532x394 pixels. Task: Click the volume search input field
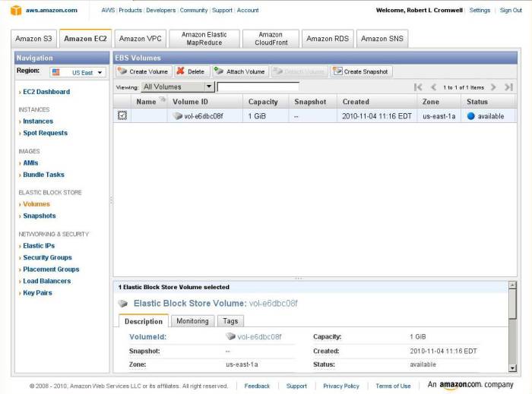pyautogui.click(x=258, y=87)
